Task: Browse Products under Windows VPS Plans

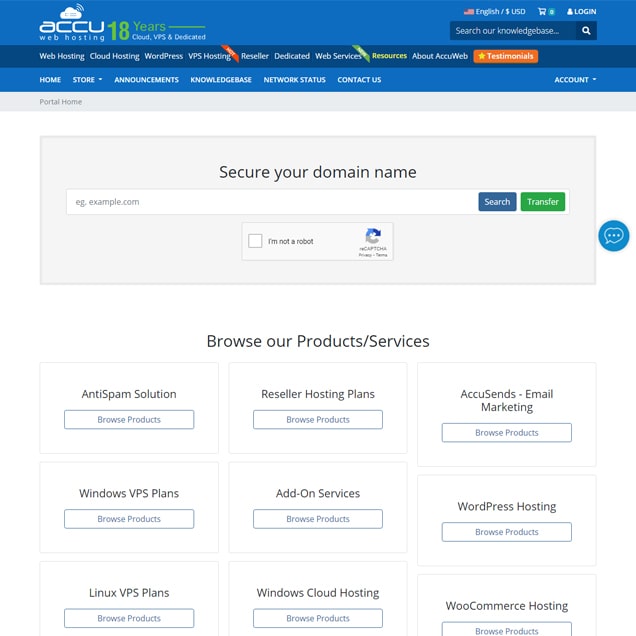Action: 129,519
